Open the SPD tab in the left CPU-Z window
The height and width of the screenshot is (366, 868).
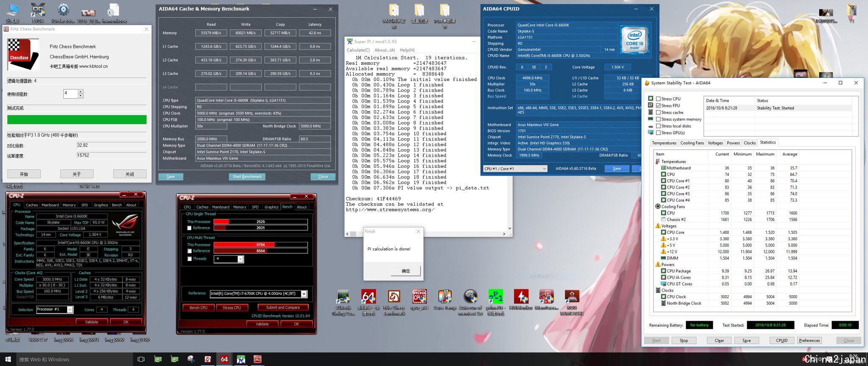[85, 205]
